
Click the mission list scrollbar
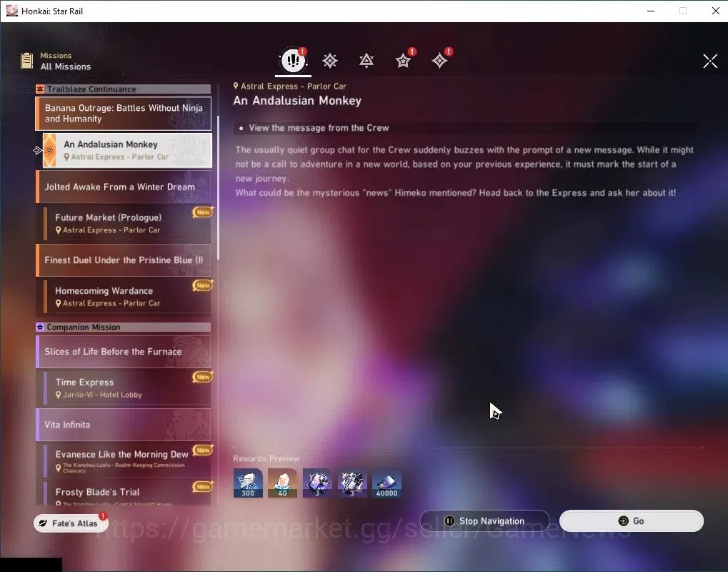pos(218,188)
